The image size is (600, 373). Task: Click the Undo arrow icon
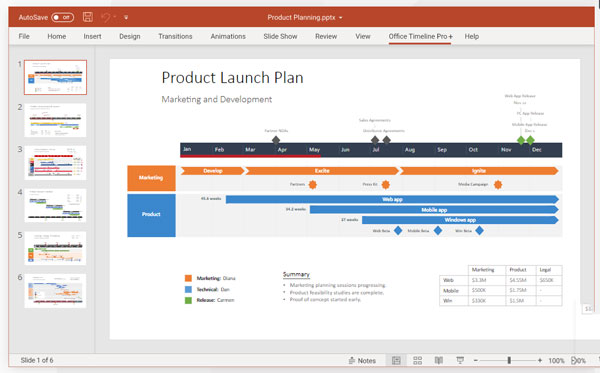click(x=106, y=17)
